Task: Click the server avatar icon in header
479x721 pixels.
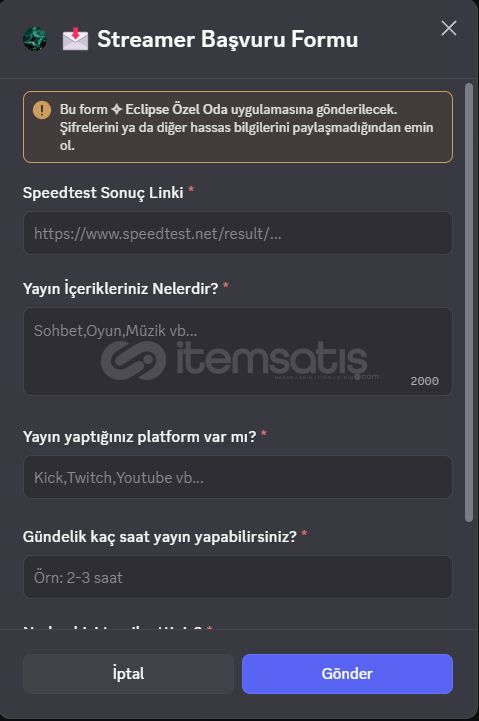Action: (35, 39)
